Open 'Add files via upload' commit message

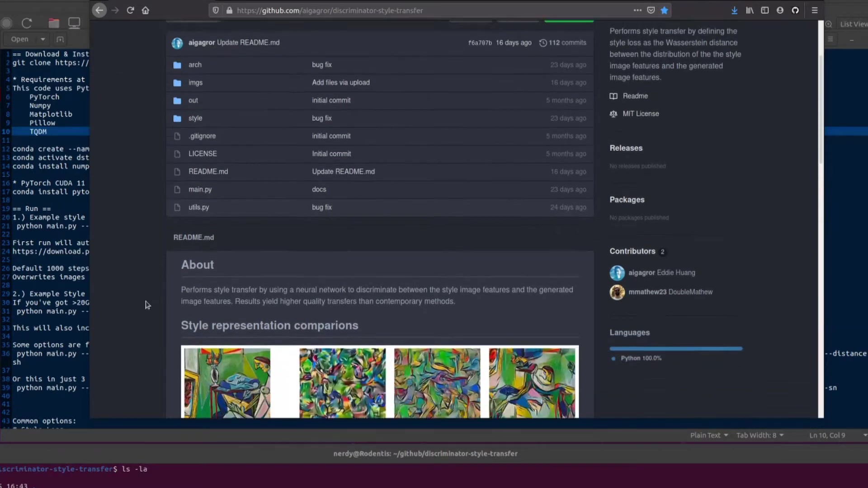click(x=341, y=83)
